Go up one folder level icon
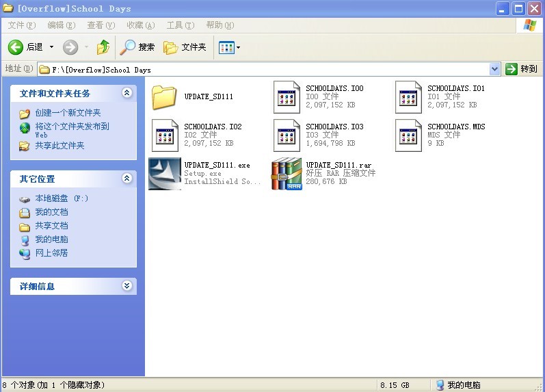Viewport: 545px width, 392px height. [x=103, y=47]
